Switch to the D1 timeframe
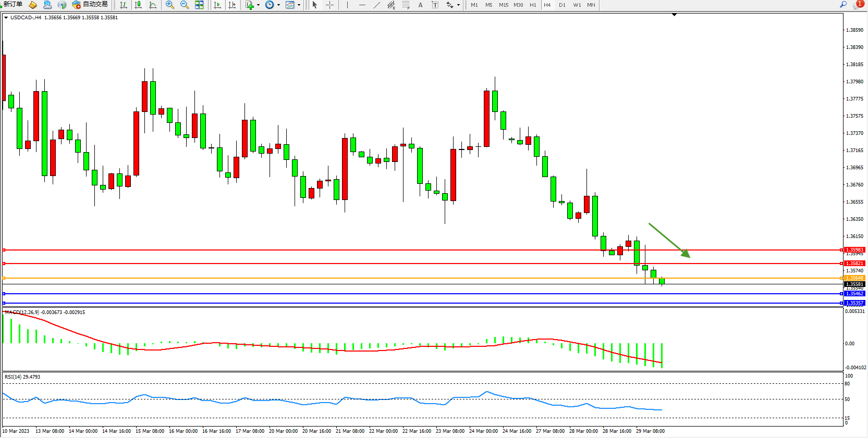Viewport: 868px width, 438px height. click(x=562, y=5)
